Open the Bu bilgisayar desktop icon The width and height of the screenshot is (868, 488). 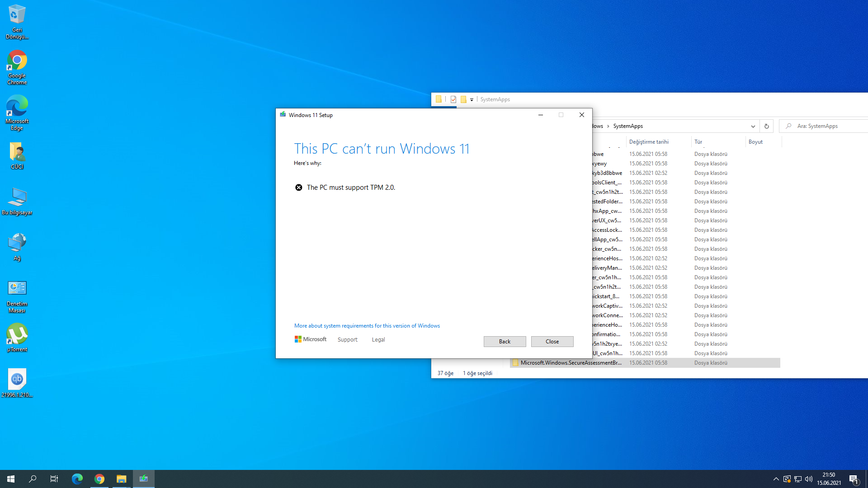[x=17, y=202]
